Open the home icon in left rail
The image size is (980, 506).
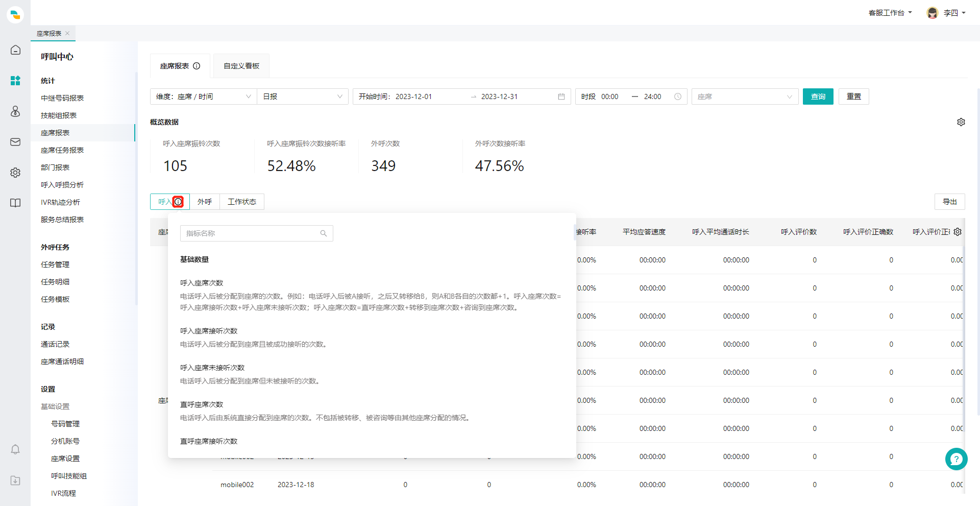[x=15, y=50]
